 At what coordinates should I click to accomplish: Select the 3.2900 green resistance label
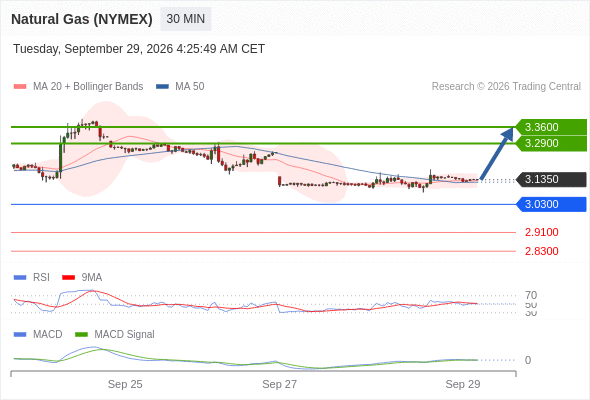point(551,143)
